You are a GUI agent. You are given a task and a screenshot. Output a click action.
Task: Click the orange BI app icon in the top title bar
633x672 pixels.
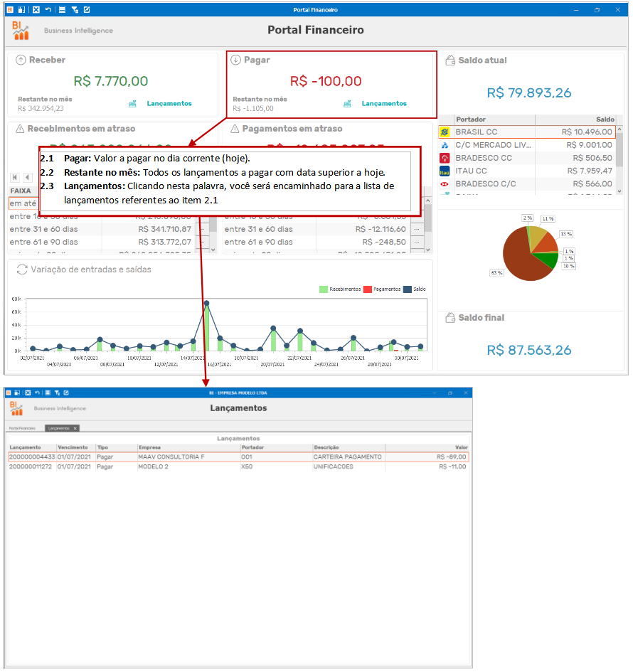click(x=10, y=9)
